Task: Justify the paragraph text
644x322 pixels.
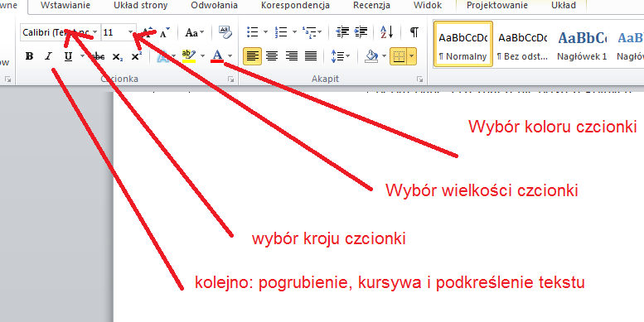Action: coord(312,55)
